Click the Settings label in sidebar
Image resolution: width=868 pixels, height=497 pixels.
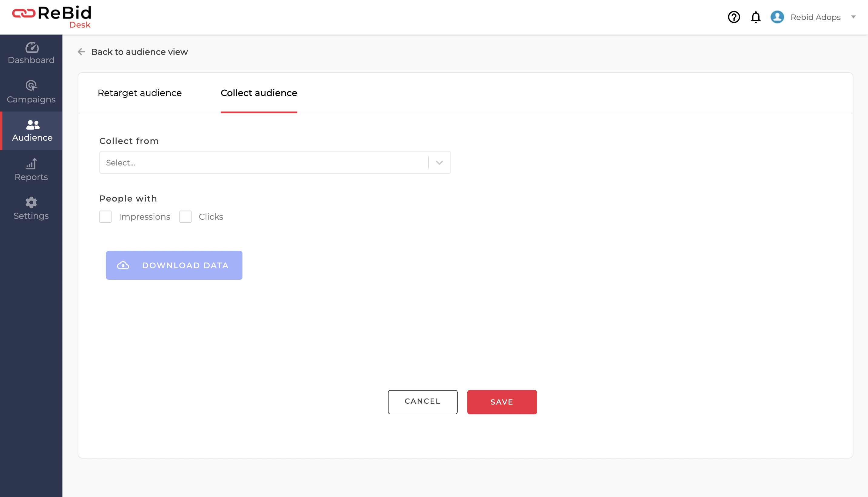click(x=31, y=216)
